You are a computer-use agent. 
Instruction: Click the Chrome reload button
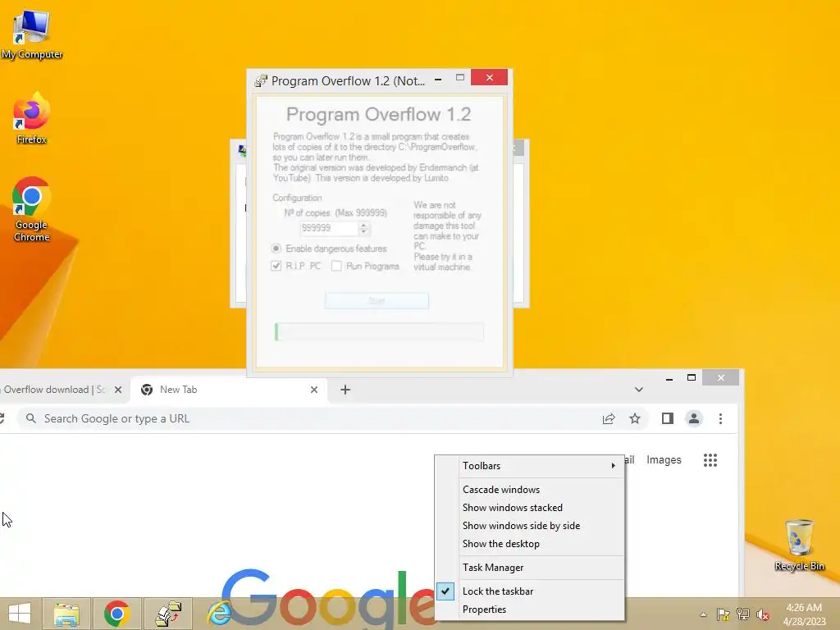click(2, 419)
